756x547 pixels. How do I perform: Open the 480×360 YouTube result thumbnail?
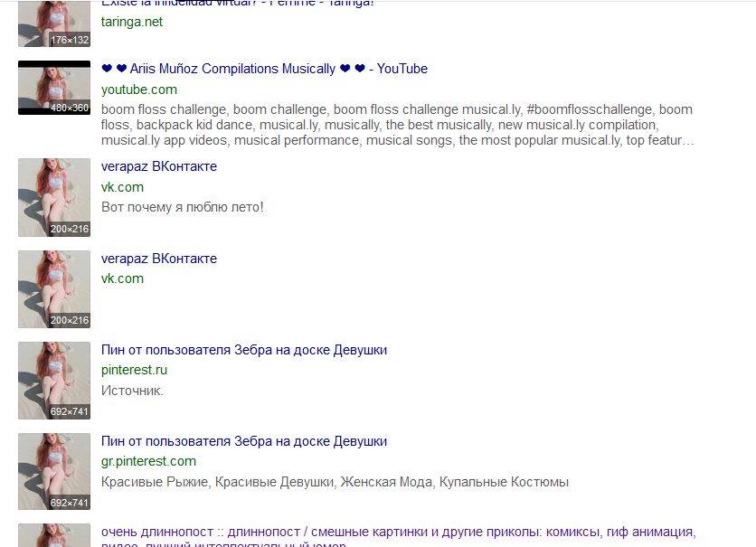tap(54, 88)
